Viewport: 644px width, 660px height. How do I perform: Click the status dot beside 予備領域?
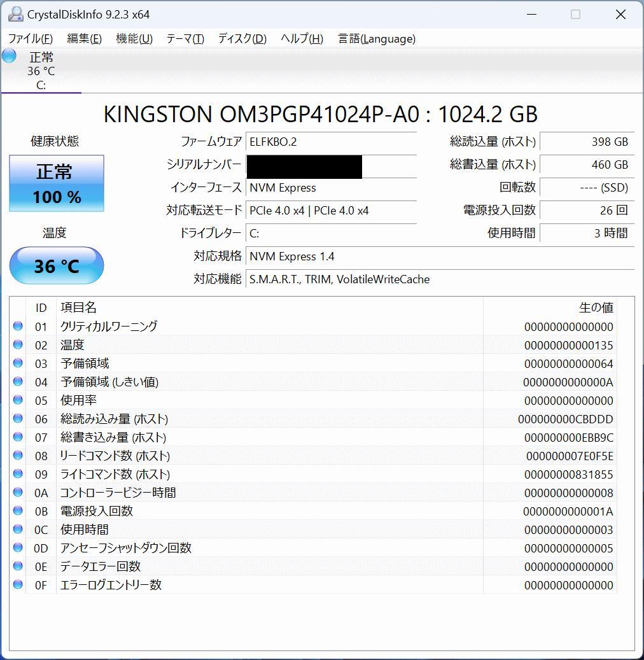[x=18, y=363]
